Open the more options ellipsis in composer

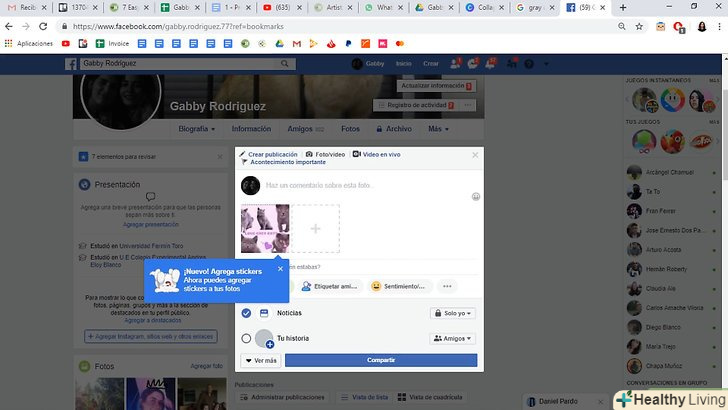(447, 286)
